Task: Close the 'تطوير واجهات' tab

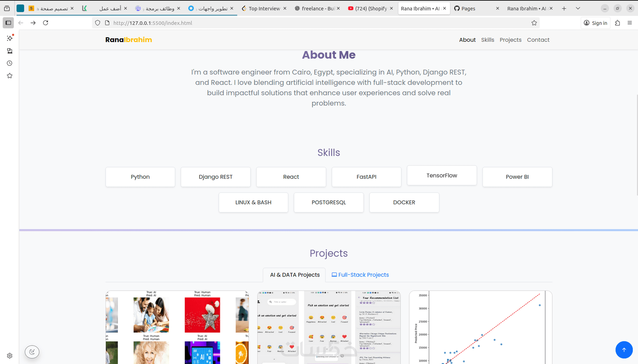Action: coord(232,8)
